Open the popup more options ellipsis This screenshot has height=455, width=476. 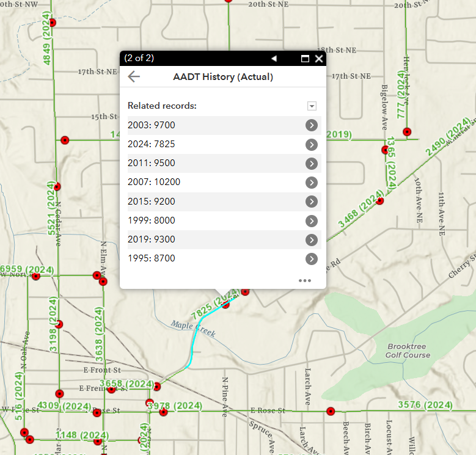pos(305,280)
